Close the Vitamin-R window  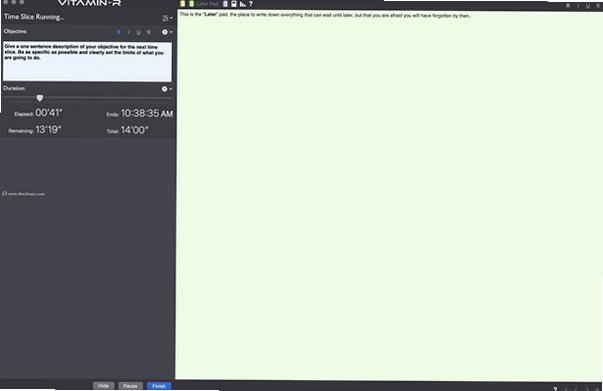click(5, 2)
